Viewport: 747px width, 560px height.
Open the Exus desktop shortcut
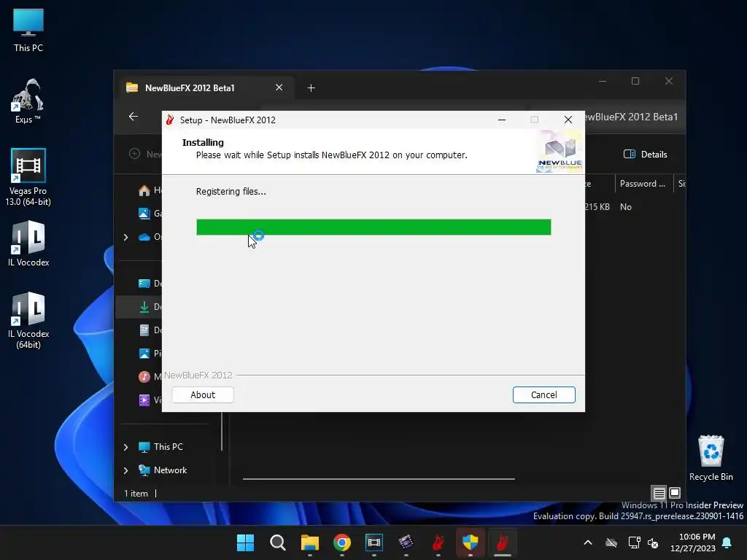pos(28,101)
